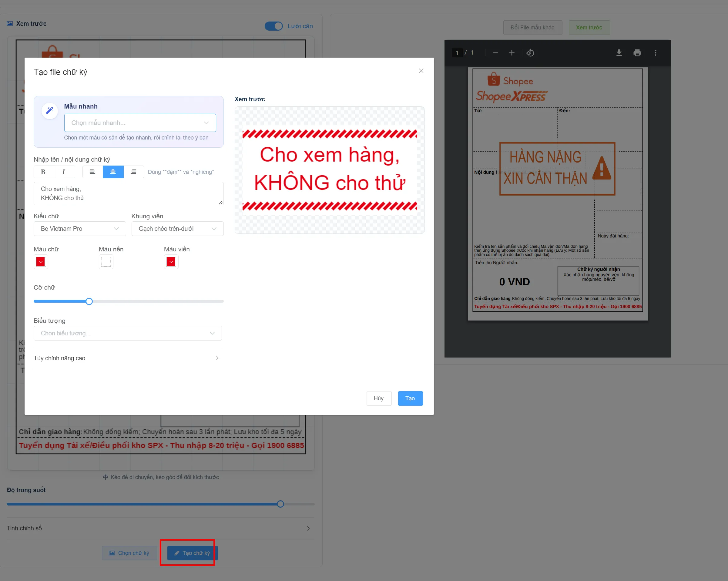
Task: Click the green Xem trước button
Action: [589, 27]
